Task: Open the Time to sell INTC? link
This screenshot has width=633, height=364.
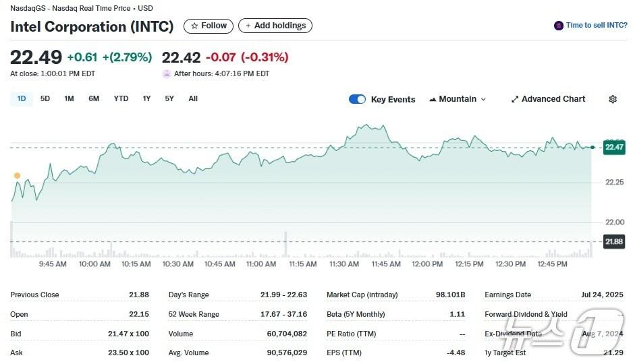Action: tap(596, 26)
